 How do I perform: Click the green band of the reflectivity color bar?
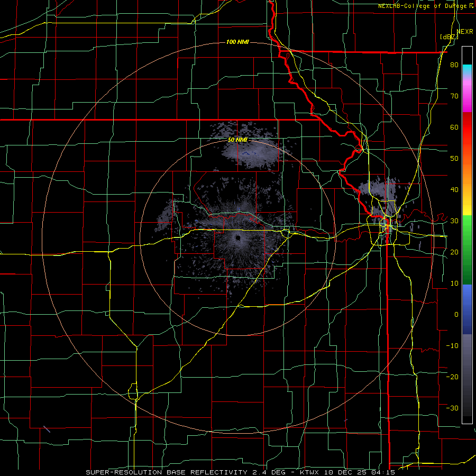(467, 250)
